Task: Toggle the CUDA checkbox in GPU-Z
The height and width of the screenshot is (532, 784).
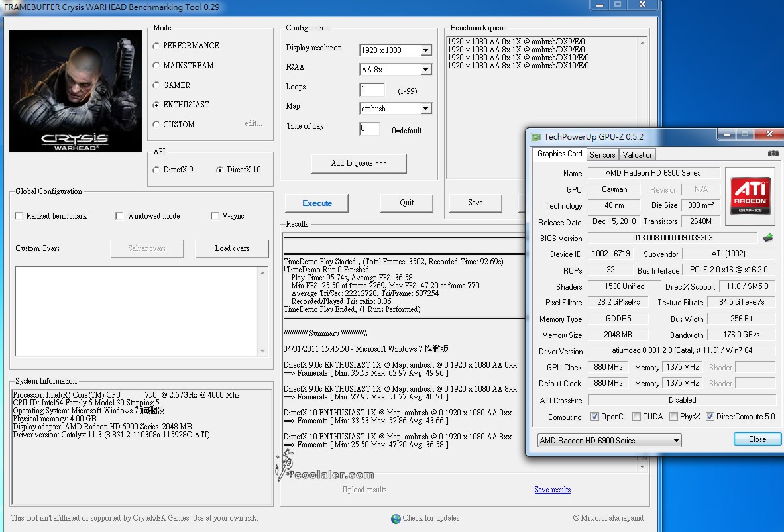Action: (636, 417)
